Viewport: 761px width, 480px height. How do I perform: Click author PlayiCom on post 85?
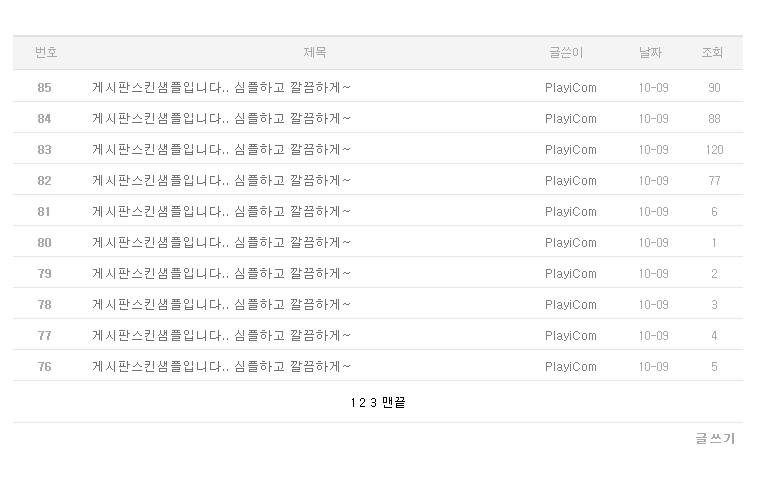[570, 88]
